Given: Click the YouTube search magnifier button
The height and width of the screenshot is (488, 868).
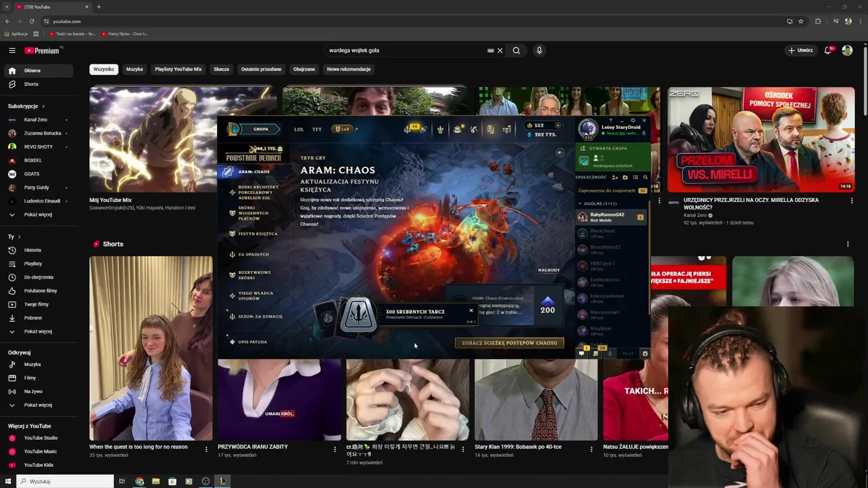Looking at the screenshot, I should coord(516,50).
